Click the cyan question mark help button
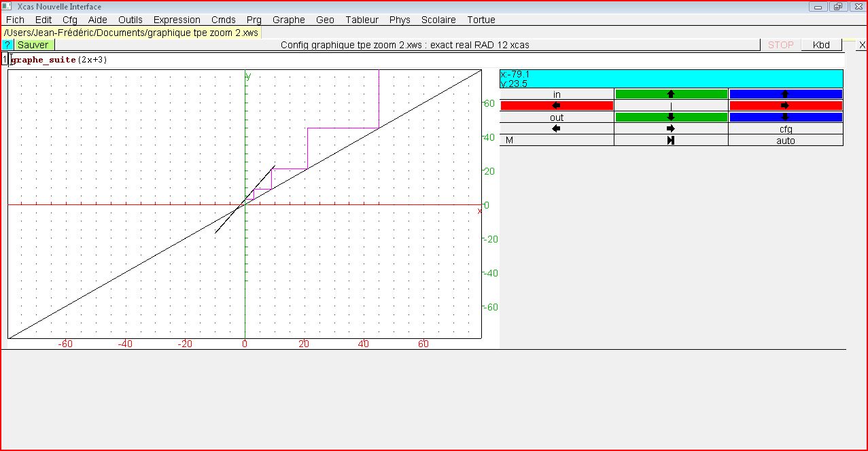868x451 pixels. (x=7, y=45)
